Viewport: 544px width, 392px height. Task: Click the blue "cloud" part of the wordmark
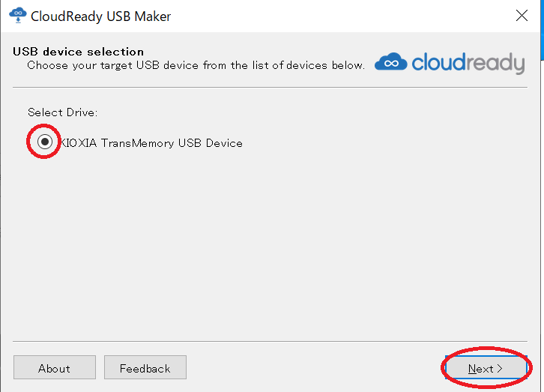[x=438, y=62]
